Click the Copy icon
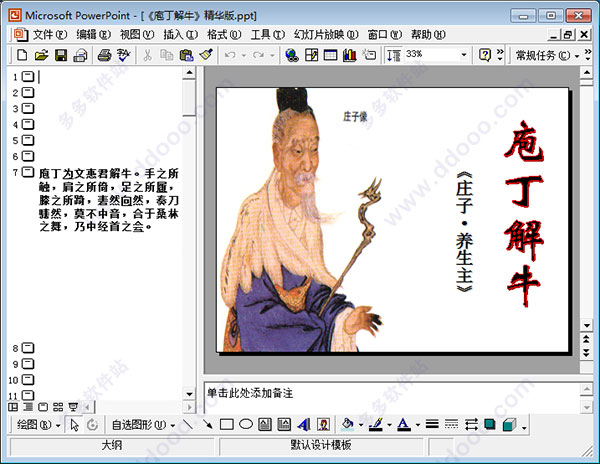Viewport: 600px width, 464px height. [166, 55]
